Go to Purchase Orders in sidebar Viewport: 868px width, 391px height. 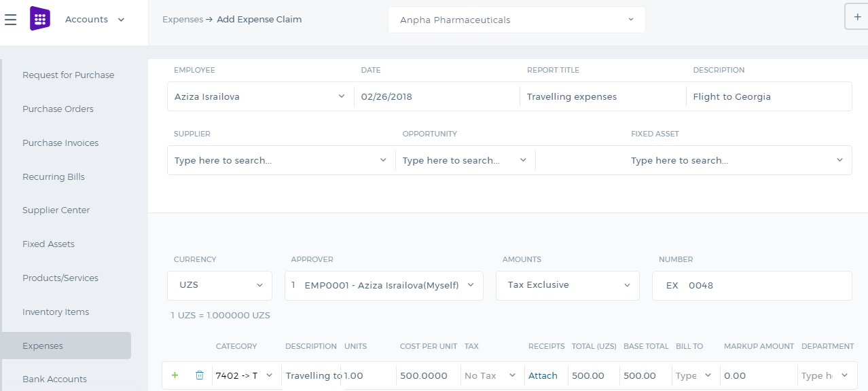pos(58,109)
